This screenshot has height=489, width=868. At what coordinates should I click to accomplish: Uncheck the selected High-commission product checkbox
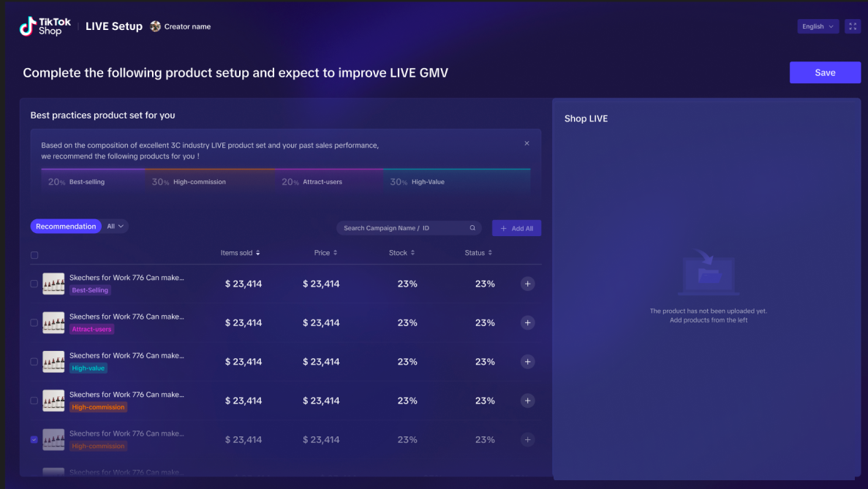(34, 439)
